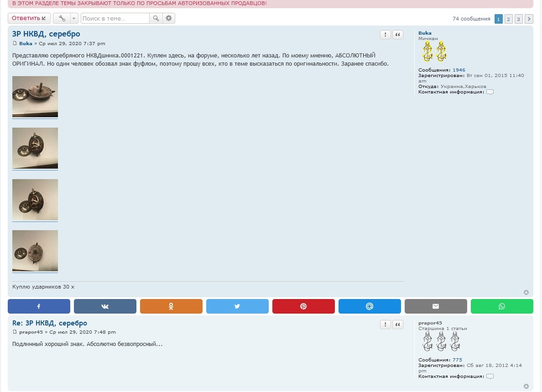Click the Ответить reply button
Viewport: 542px width, 392px height.
tap(29, 18)
